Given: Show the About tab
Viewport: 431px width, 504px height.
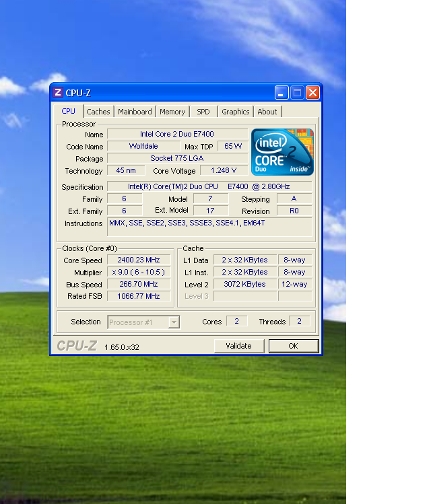Looking at the screenshot, I should point(267,112).
